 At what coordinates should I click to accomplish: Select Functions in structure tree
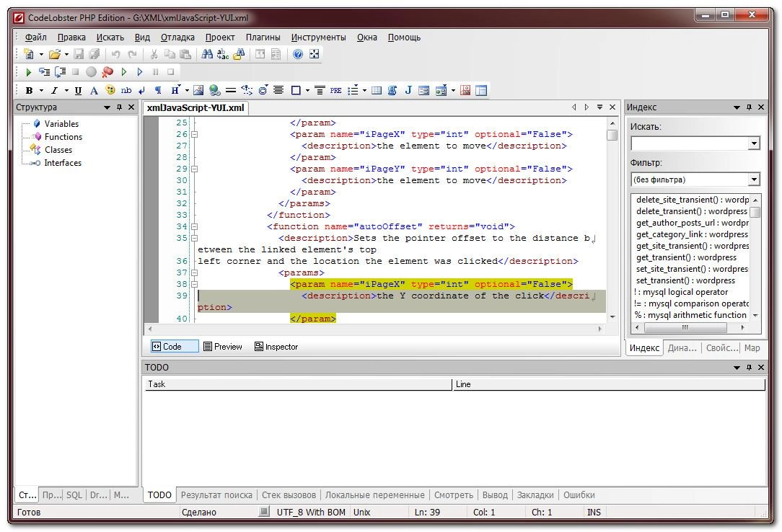click(63, 137)
